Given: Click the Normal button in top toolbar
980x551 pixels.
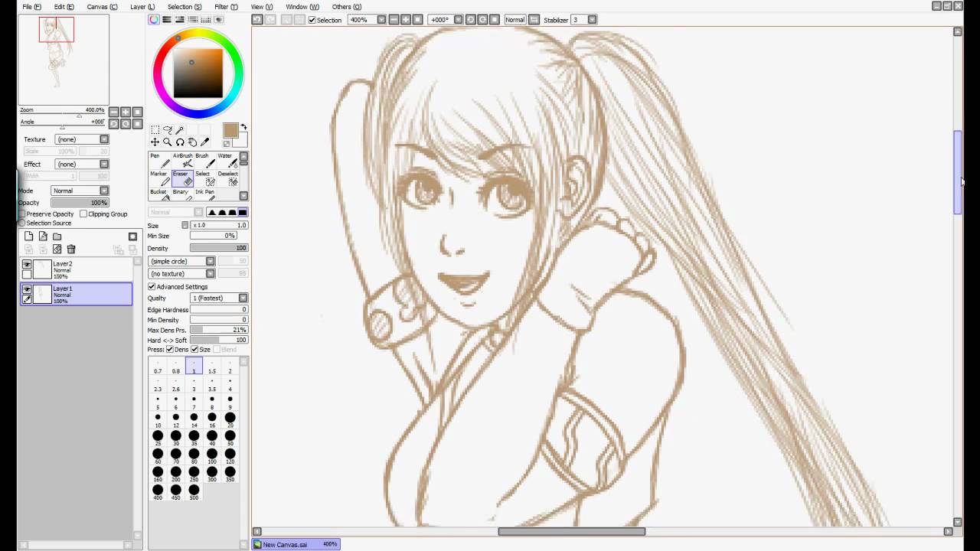Looking at the screenshot, I should tap(515, 20).
